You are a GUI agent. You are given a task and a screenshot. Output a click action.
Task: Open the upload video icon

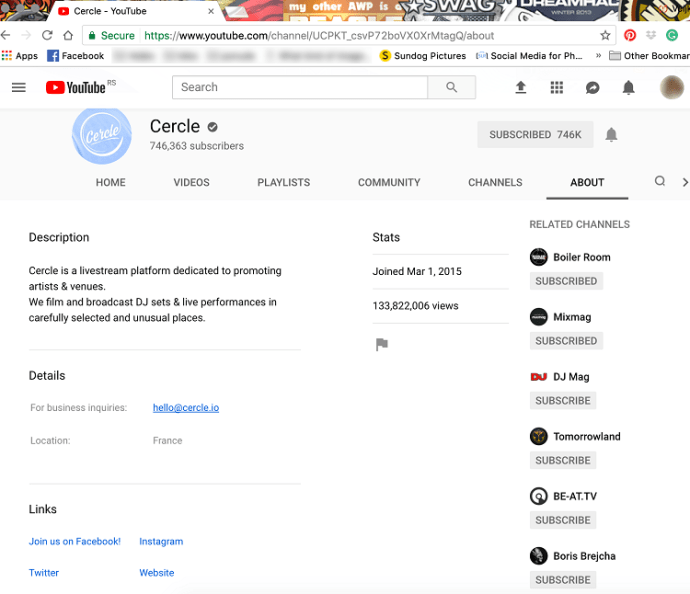coord(521,88)
